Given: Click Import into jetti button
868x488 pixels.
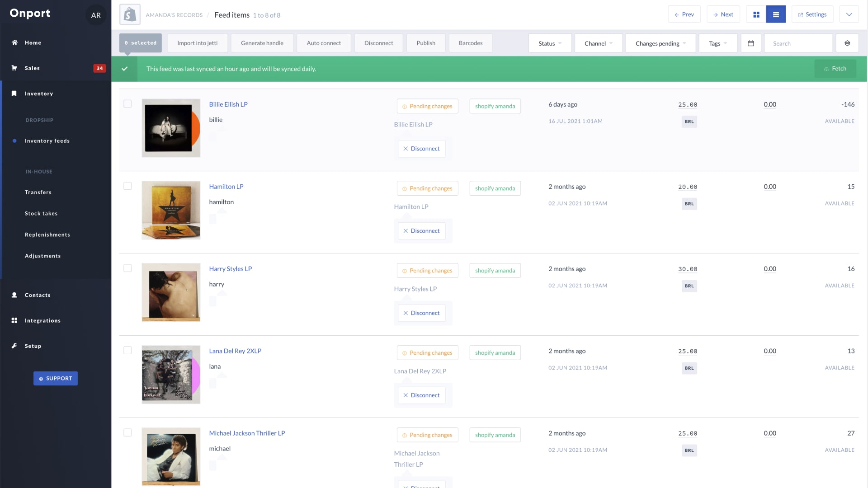Looking at the screenshot, I should [x=198, y=43].
